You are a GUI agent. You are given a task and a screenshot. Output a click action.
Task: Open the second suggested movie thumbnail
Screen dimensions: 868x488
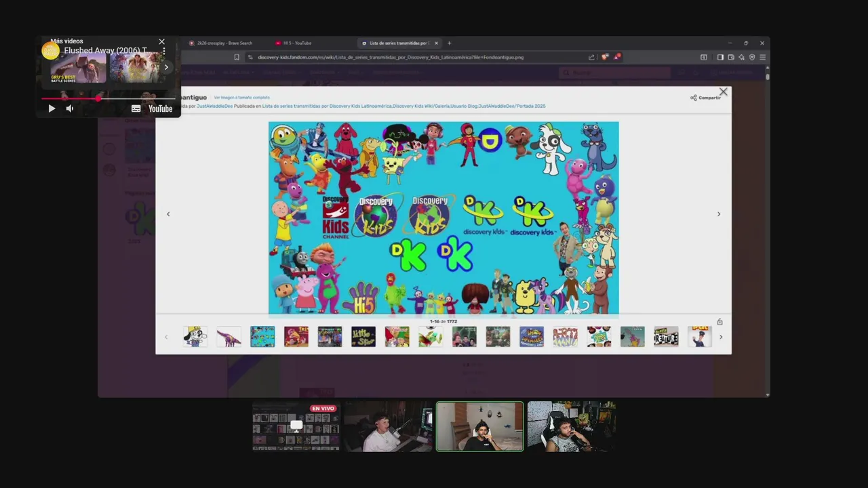click(x=136, y=68)
